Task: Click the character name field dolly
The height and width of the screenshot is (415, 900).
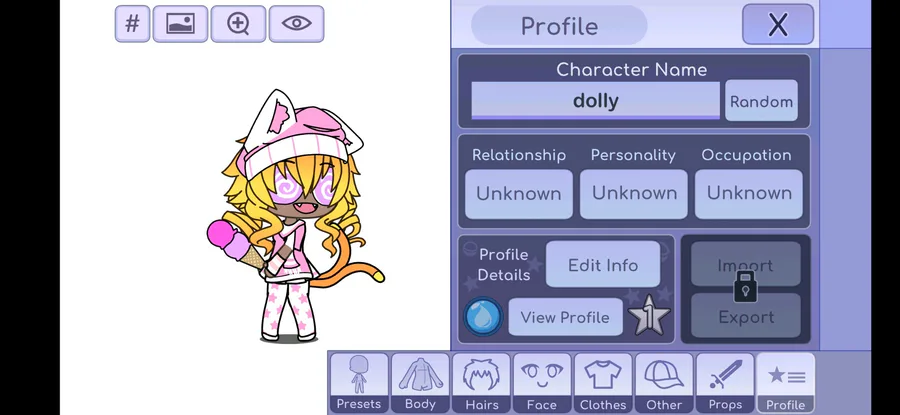Action: pos(595,100)
